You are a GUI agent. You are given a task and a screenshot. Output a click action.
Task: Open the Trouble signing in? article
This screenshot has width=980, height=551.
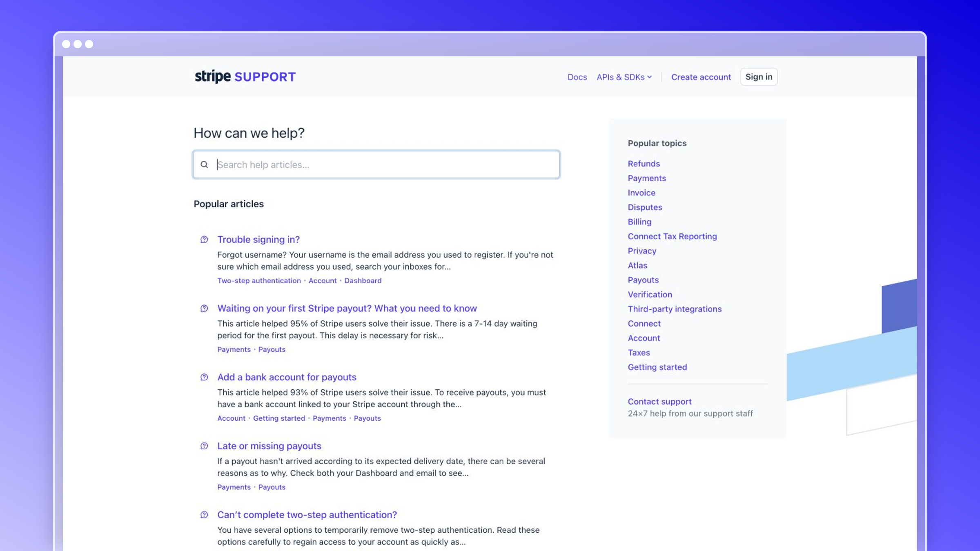tap(258, 240)
